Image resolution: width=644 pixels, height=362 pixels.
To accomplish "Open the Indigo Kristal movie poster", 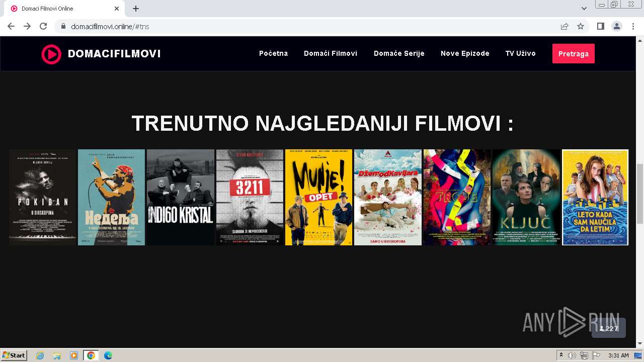I will tap(181, 197).
